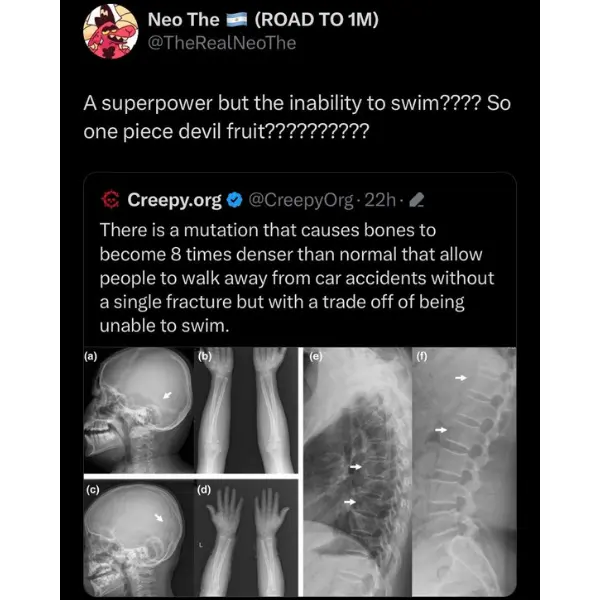
Task: Open the @TheRealNeoThe handle link
Action: 221,43
